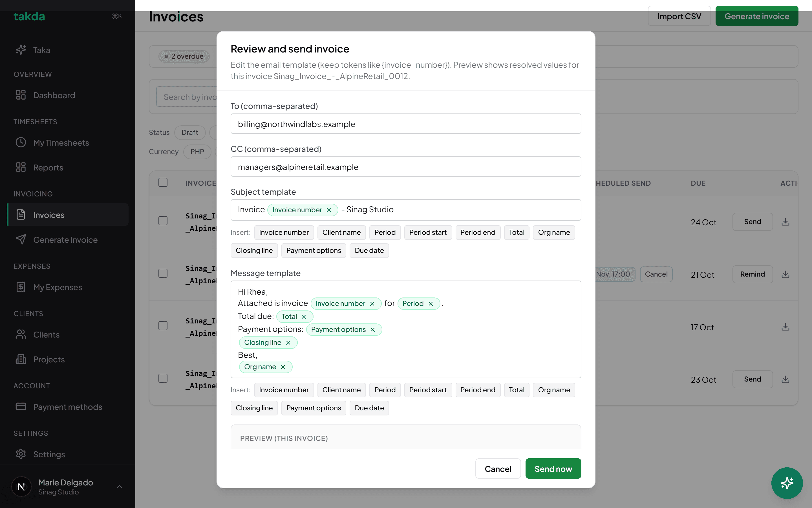The width and height of the screenshot is (812, 508).
Task: Remove Payment options token from message
Action: pyautogui.click(x=372, y=330)
